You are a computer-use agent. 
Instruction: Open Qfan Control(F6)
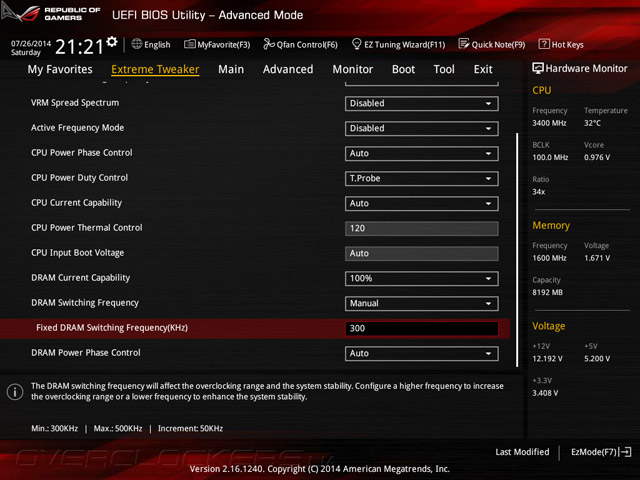pos(300,44)
